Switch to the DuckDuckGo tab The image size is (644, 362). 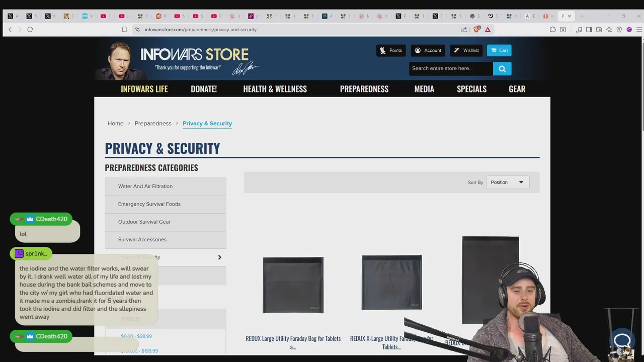pos(547,16)
